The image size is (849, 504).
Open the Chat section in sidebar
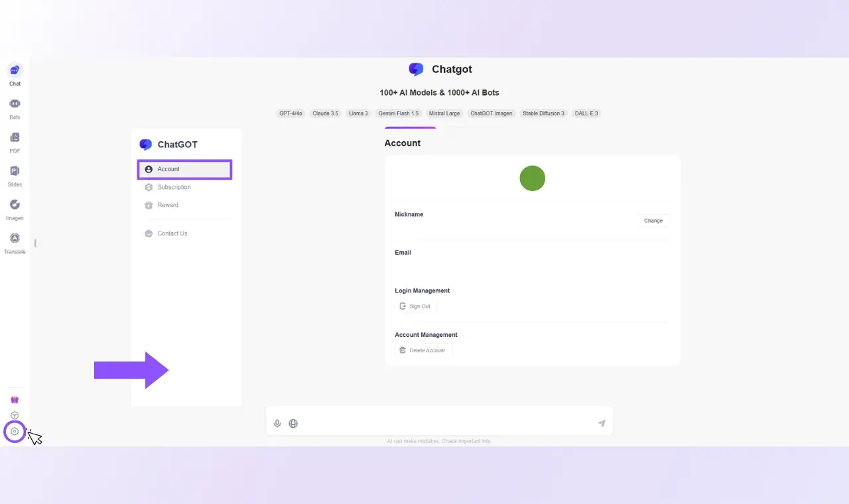point(15,71)
